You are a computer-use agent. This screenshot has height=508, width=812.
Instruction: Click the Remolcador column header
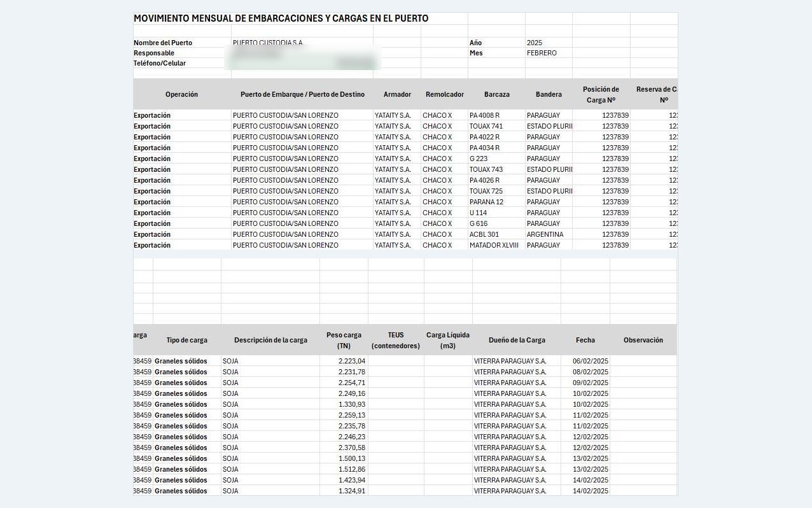[x=445, y=94]
